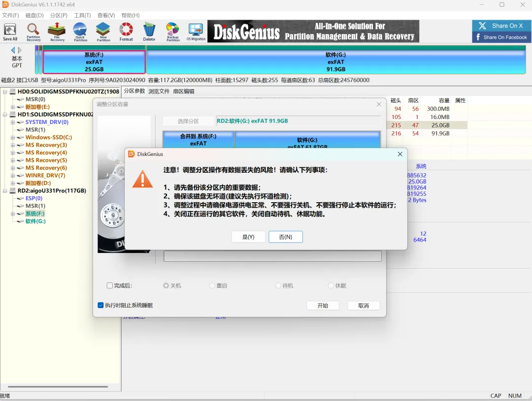Screen dimensions: 532x401
Task: Expand the SYSTEM_DRV(0) tree node
Action: 13,122
